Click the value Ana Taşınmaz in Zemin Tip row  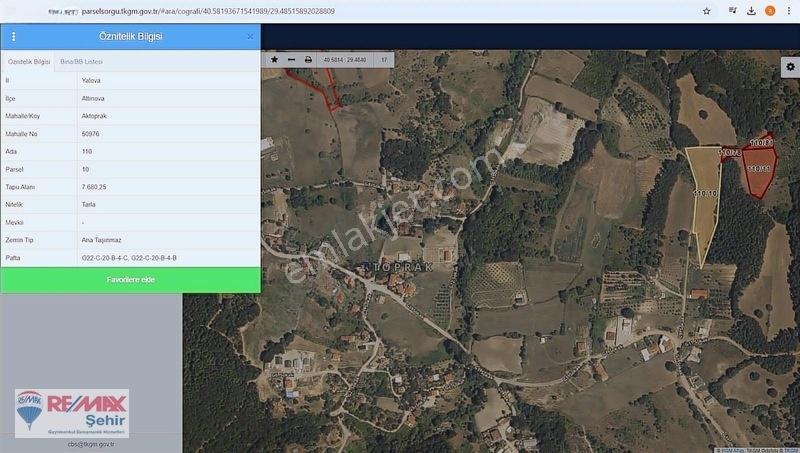(x=102, y=240)
